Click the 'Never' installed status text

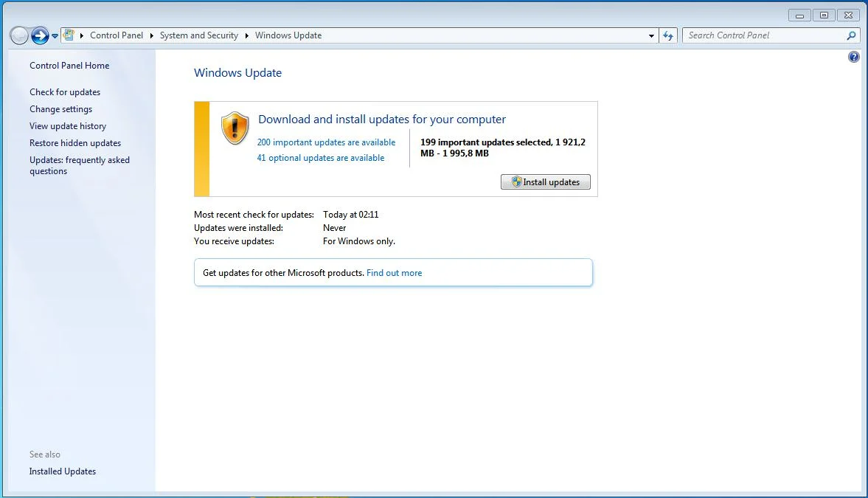coord(334,228)
